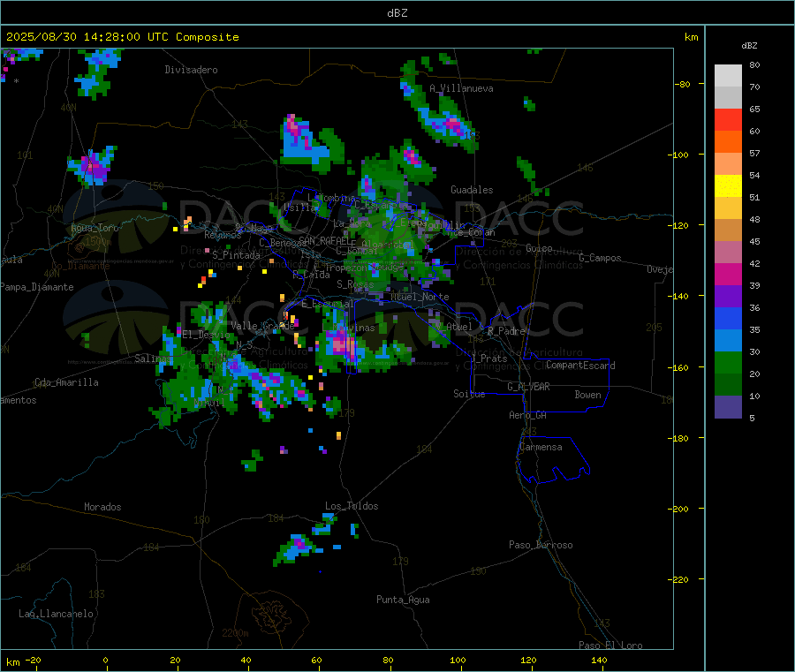Click the Paso_Barroso label

pos(541,545)
